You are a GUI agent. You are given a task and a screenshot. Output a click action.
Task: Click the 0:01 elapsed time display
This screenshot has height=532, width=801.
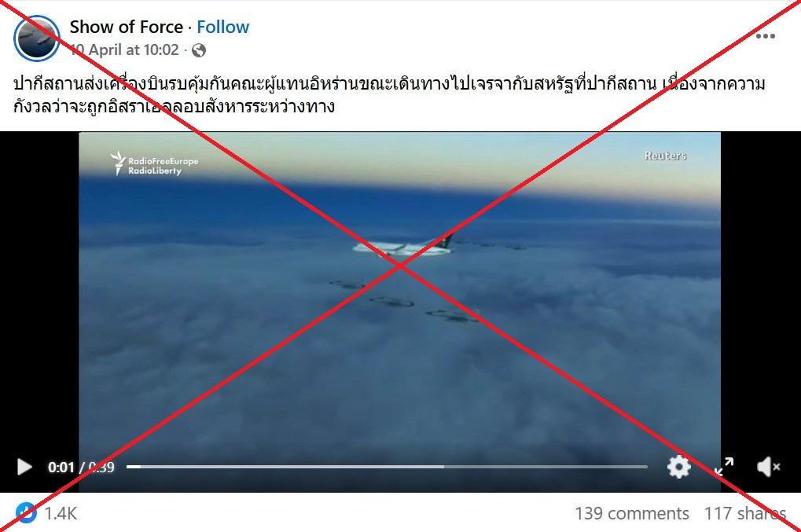[61, 467]
